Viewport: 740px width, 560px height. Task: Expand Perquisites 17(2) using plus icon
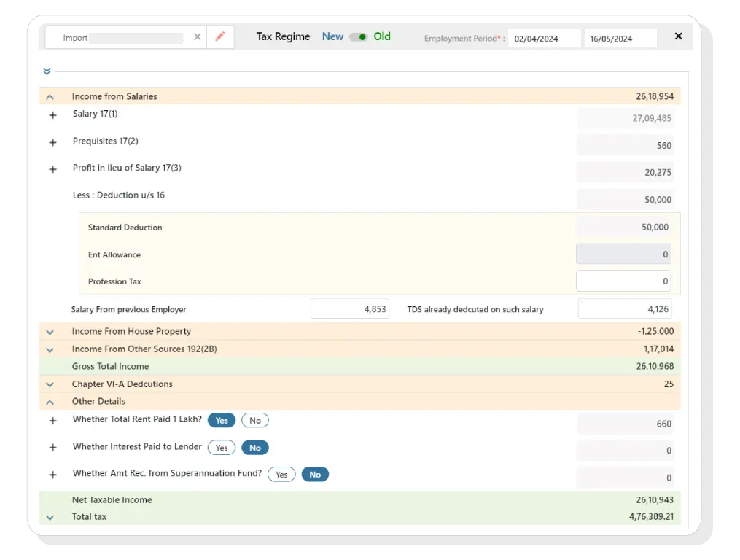(x=52, y=143)
